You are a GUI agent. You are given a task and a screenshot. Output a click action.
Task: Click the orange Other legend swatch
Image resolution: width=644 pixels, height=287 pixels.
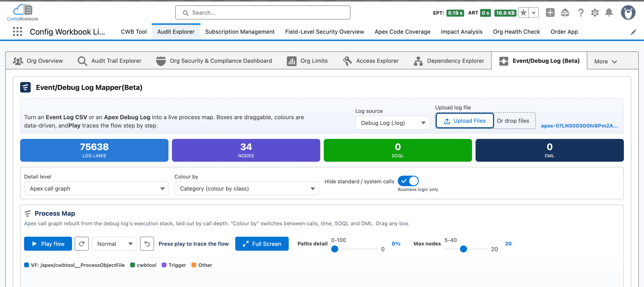pos(194,265)
